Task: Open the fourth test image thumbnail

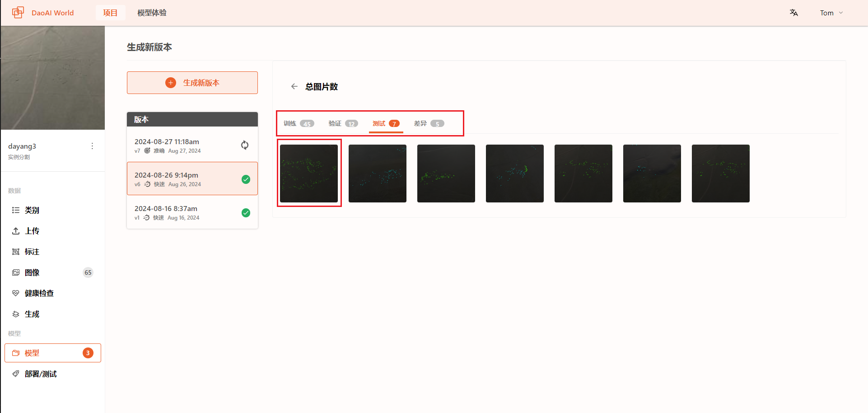Action: tap(515, 174)
